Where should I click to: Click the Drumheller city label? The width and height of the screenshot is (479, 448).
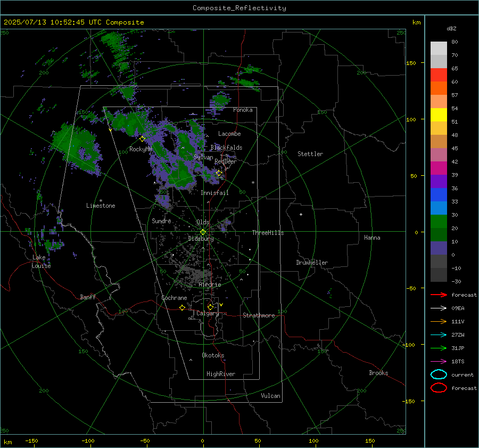(x=312, y=263)
